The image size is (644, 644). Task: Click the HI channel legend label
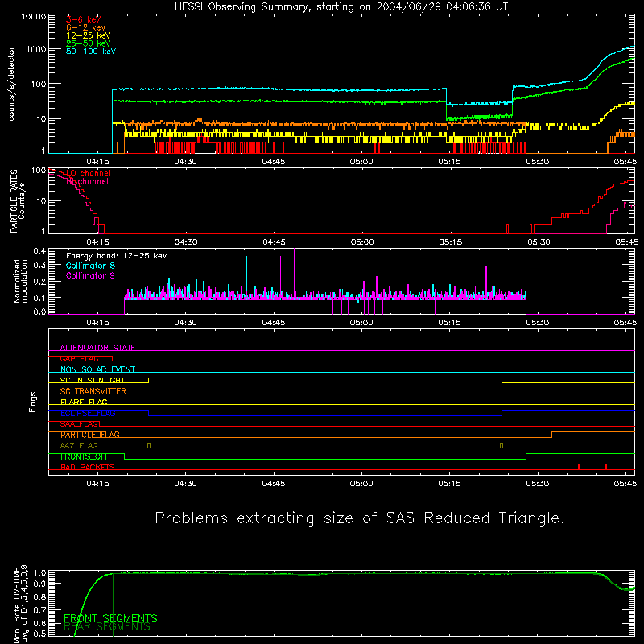[87, 182]
